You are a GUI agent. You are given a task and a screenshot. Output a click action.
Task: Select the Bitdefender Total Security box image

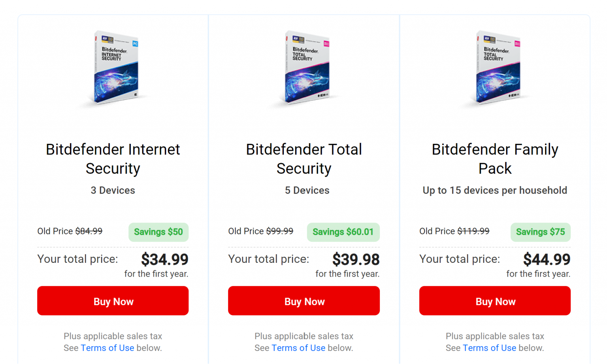304,68
